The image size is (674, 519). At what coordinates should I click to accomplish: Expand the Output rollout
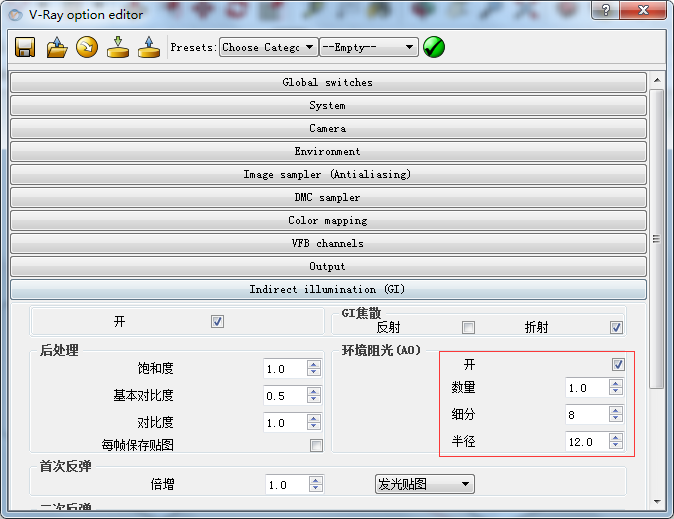(x=328, y=267)
